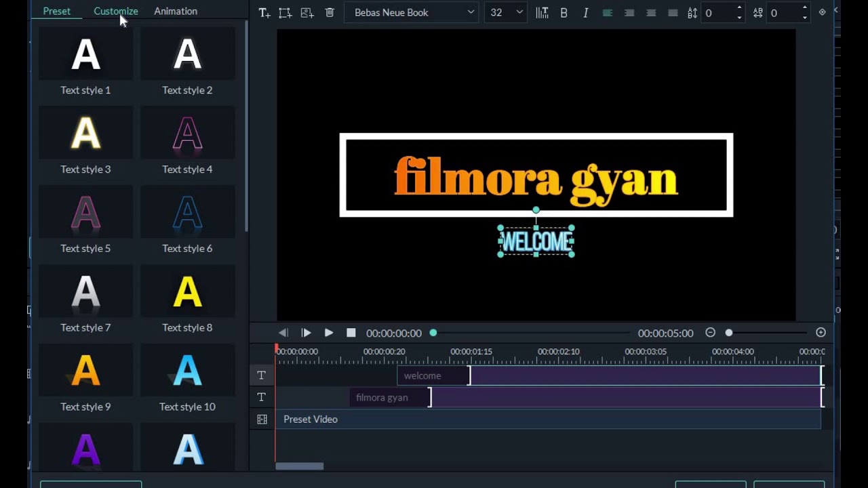This screenshot has height=488, width=868.
Task: Delete selected element with trash icon
Action: tap(330, 13)
